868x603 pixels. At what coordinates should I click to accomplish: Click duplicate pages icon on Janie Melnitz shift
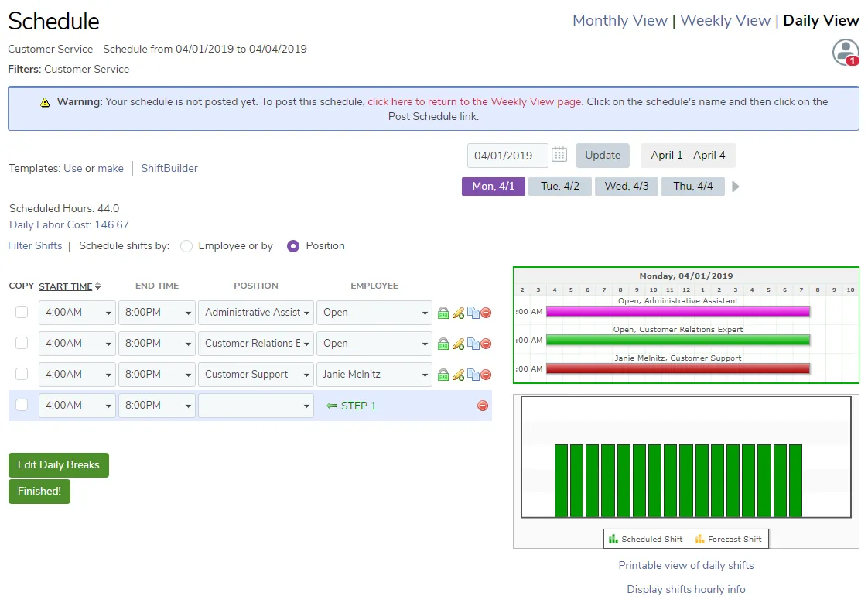(x=473, y=375)
